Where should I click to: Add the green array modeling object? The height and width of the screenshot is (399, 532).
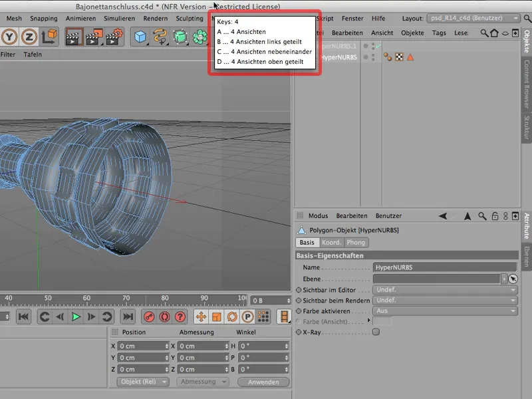coord(200,37)
